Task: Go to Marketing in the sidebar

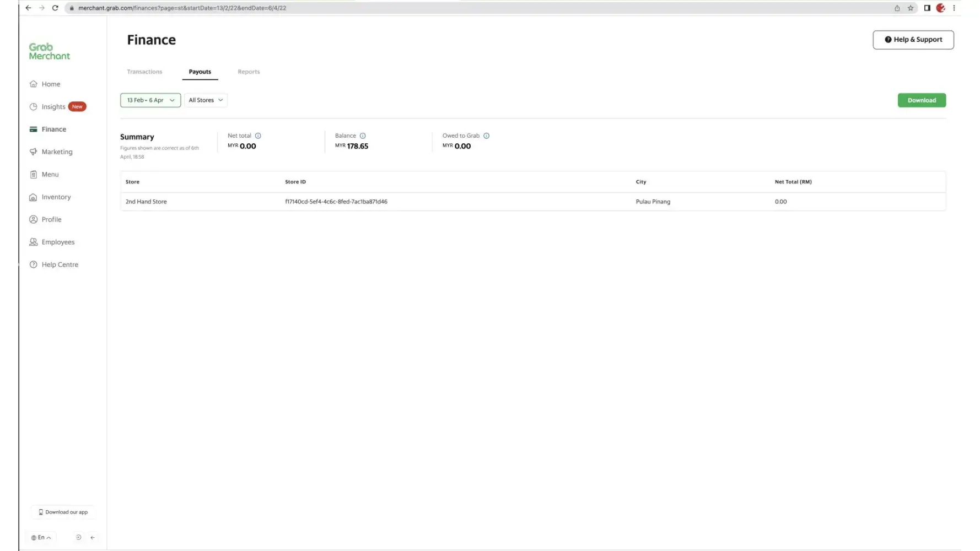Action: click(57, 152)
